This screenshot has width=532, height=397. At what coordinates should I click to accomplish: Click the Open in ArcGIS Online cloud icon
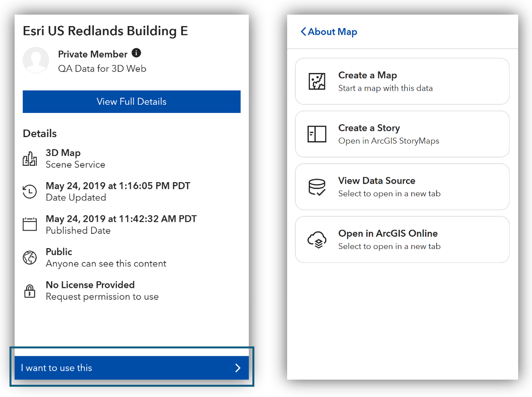coord(317,239)
